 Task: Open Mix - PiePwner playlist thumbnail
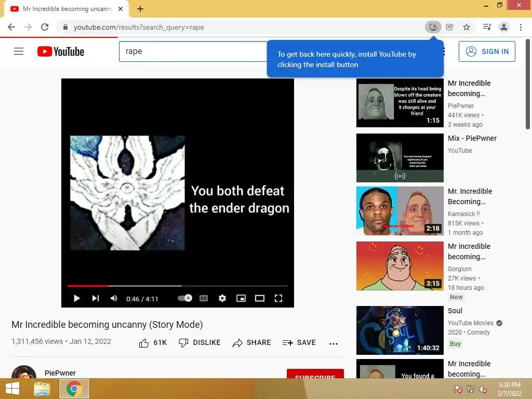click(400, 158)
